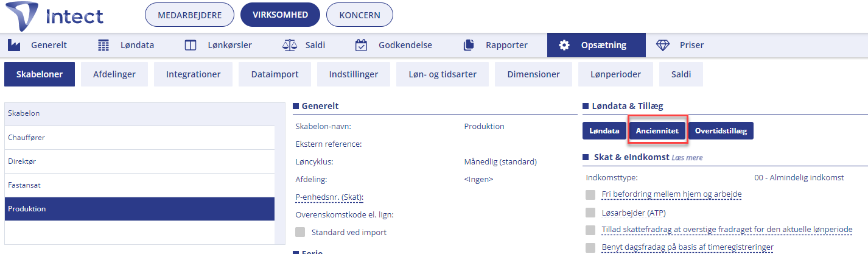868x254 pixels.
Task: Click the Opsætning gear icon
Action: [x=564, y=45]
